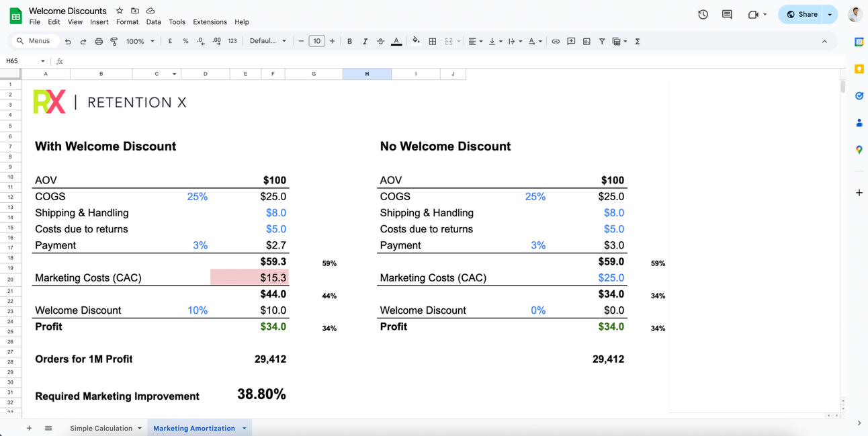Open the zoom level dropdown (100%)

140,41
